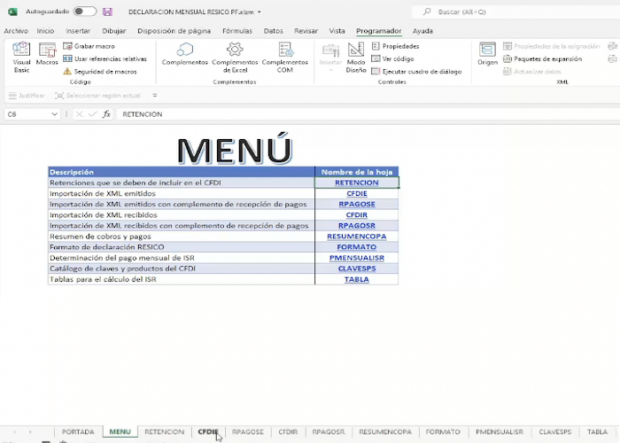Image resolution: width=620 pixels, height=443 pixels.
Task: Follow the RESUMENCOPA hyperlink in the table
Action: point(356,236)
